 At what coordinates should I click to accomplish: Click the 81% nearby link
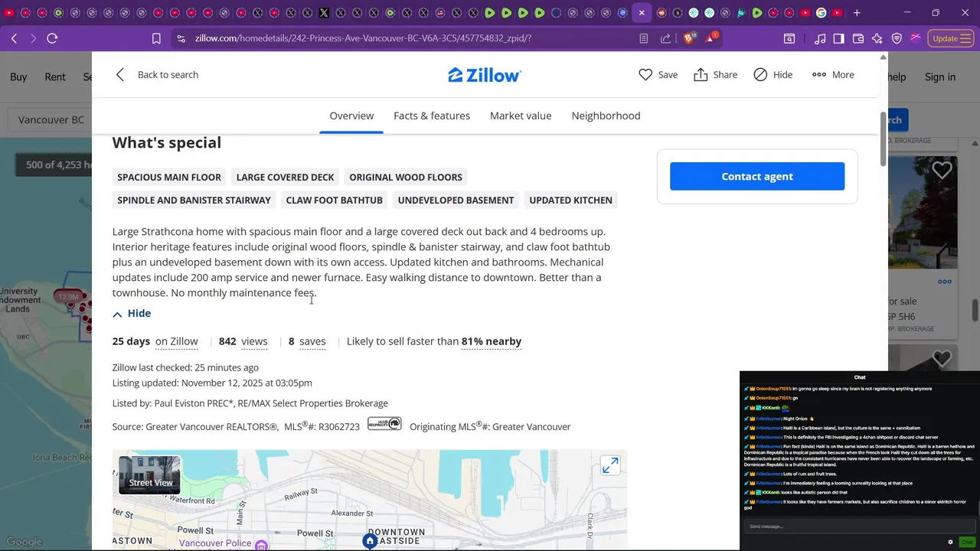492,341
